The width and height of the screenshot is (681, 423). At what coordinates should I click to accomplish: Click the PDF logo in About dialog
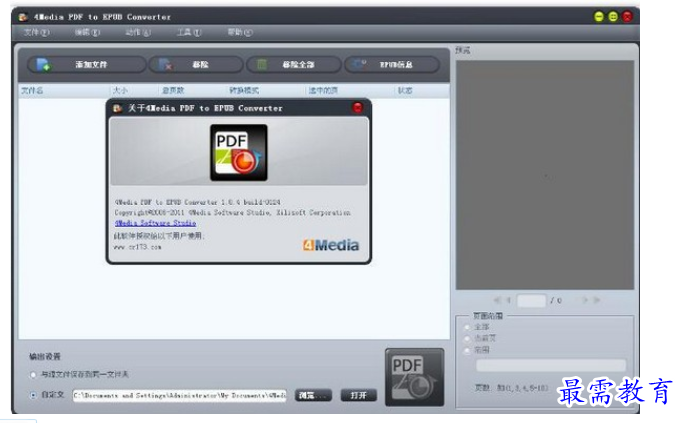(x=239, y=152)
